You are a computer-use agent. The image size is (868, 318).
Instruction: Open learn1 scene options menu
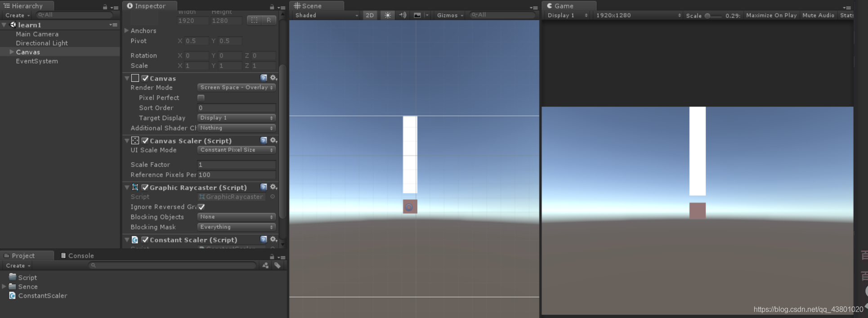pyautogui.click(x=113, y=25)
